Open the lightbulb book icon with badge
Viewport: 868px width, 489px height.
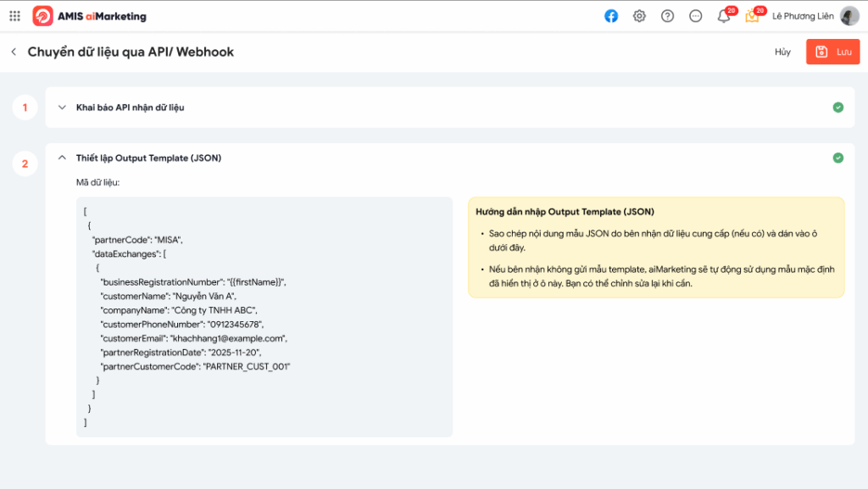[752, 16]
